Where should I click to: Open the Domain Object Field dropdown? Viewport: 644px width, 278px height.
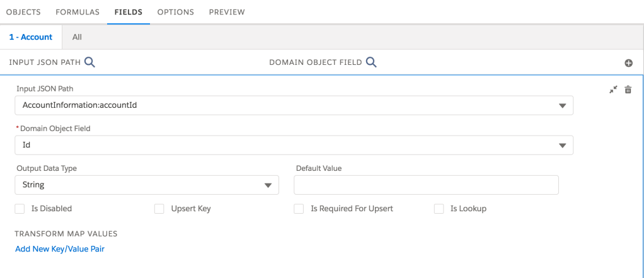pyautogui.click(x=562, y=145)
